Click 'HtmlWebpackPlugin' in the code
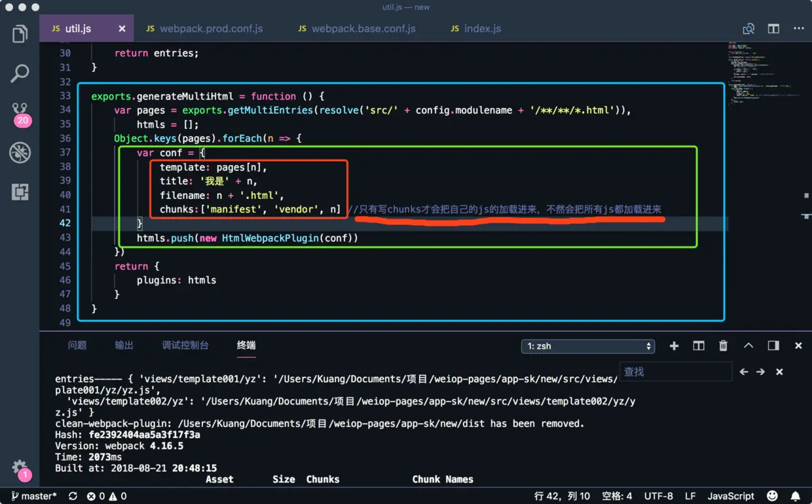Image resolution: width=812 pixels, height=504 pixels. (270, 238)
